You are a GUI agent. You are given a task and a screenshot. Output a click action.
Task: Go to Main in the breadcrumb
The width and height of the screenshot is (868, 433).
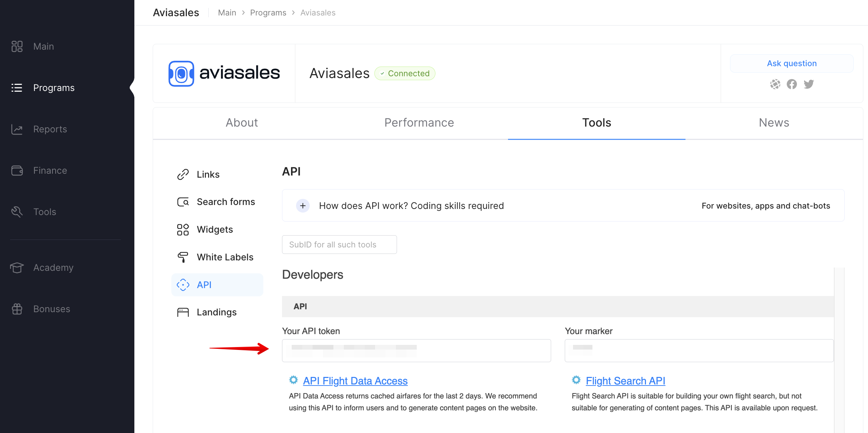tap(227, 13)
